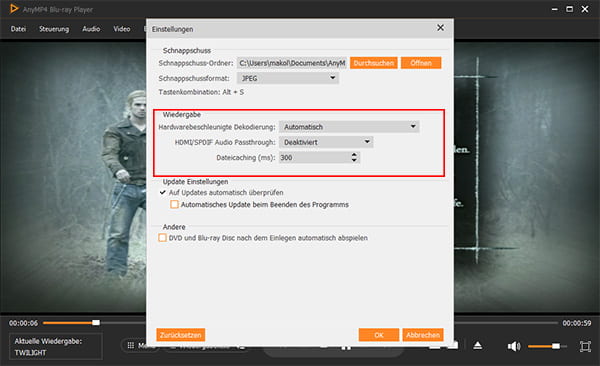The width and height of the screenshot is (600, 366).
Task: Click the eject disc icon
Action: pos(478,346)
